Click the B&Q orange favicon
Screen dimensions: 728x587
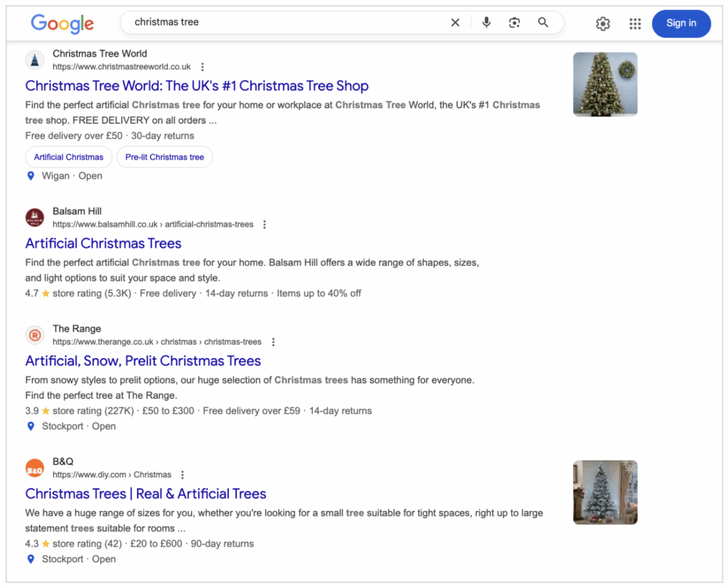coord(35,468)
